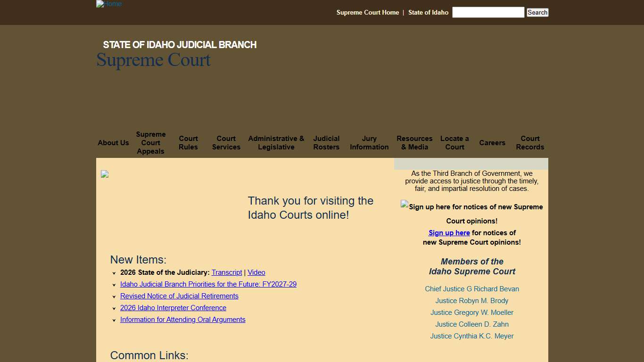Expand the Idaho Judicial Branch Priorities item

[114, 285]
